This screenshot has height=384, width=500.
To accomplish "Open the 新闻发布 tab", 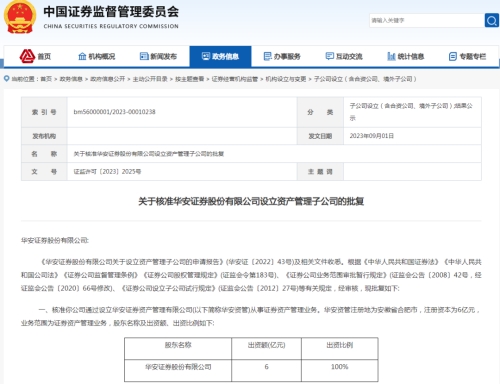I will coord(158,56).
